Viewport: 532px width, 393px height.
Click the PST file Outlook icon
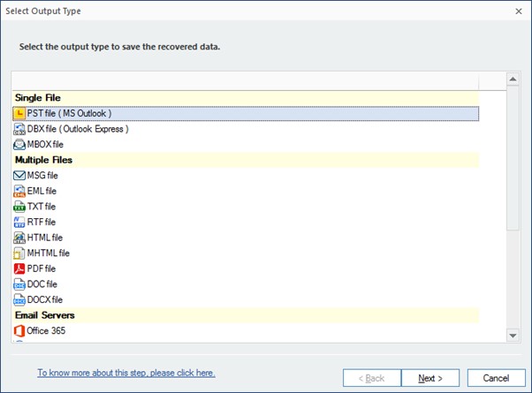[19, 113]
